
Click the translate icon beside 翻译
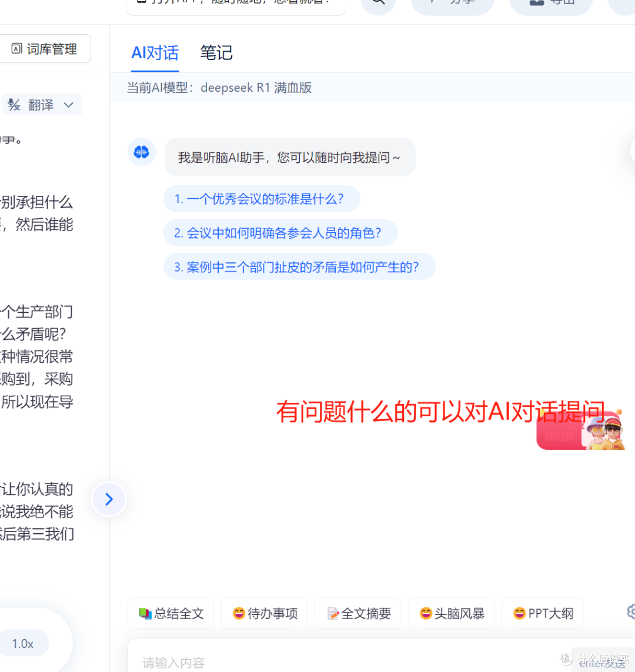click(x=14, y=105)
